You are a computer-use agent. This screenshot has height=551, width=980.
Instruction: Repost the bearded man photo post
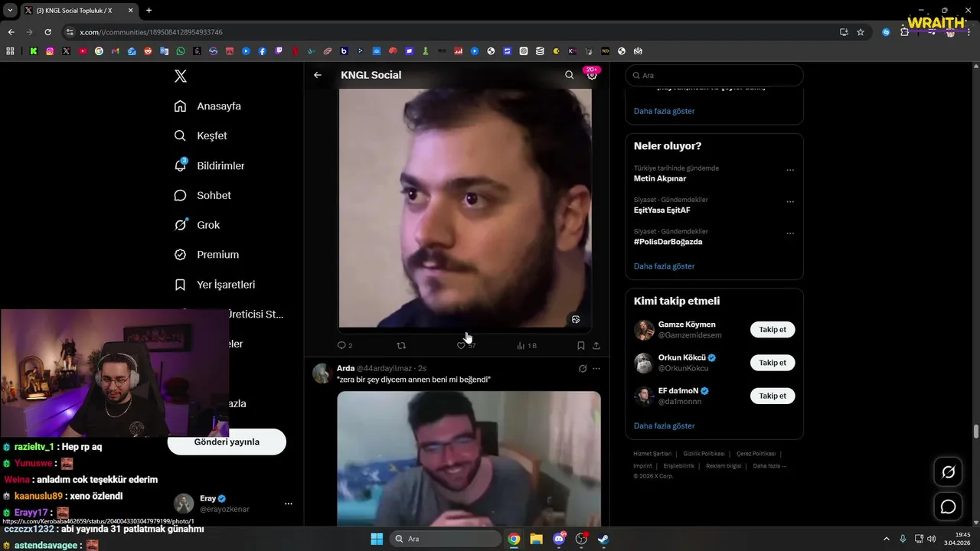click(x=401, y=345)
